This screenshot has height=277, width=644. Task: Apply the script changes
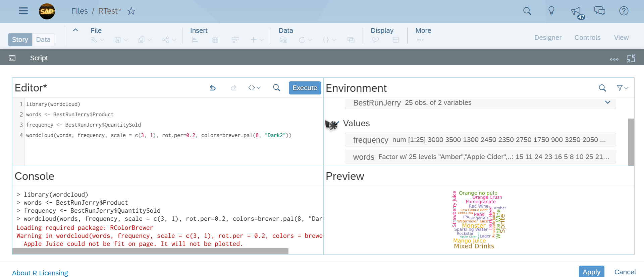click(592, 272)
